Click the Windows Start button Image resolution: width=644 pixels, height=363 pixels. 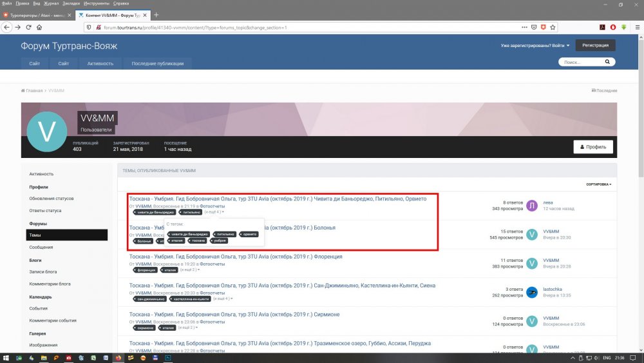click(6, 357)
